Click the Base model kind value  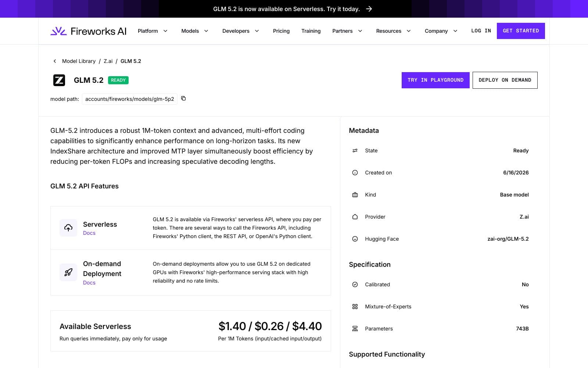tap(514, 195)
